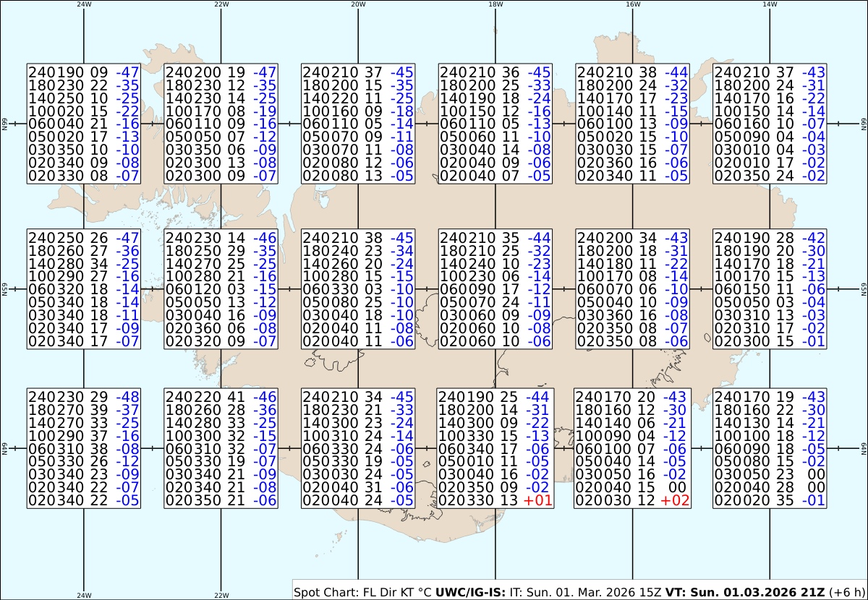Select the row '240210 36 -45'
868x600 pixels.
click(x=495, y=72)
